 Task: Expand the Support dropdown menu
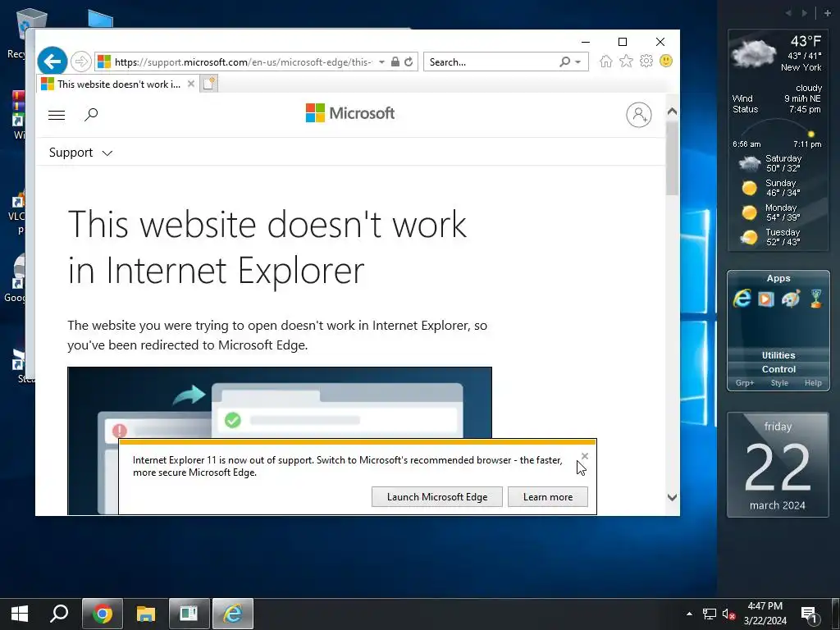80,153
